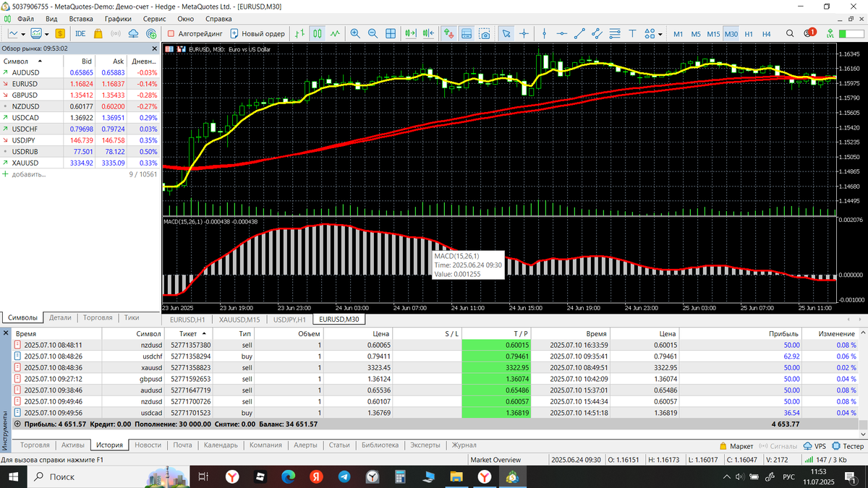Tile chart windows with grid icon
Viewport: 868px width, 488px height.
pos(391,33)
